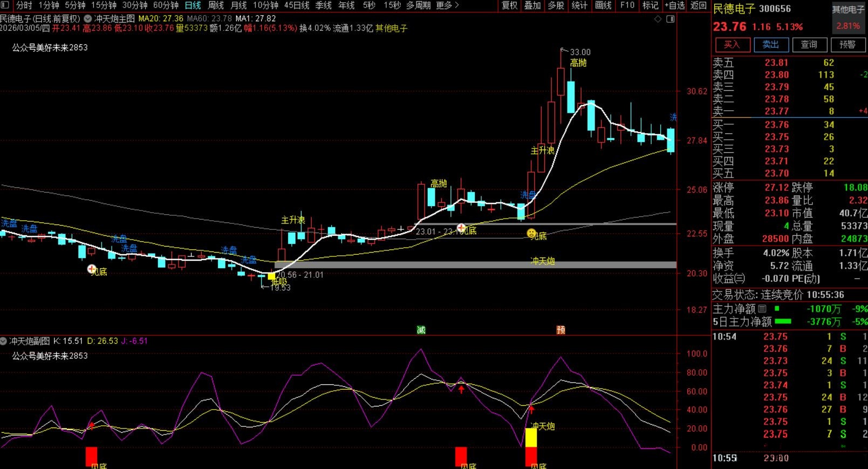Click the list icon next to 主力净额
Screen dimensions: 868x469
762,309
